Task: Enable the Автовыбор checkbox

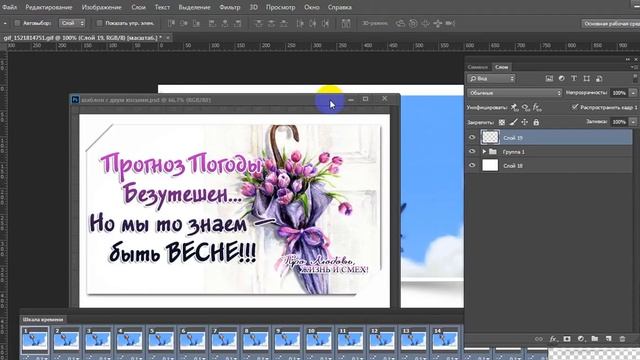Action: coord(18,23)
